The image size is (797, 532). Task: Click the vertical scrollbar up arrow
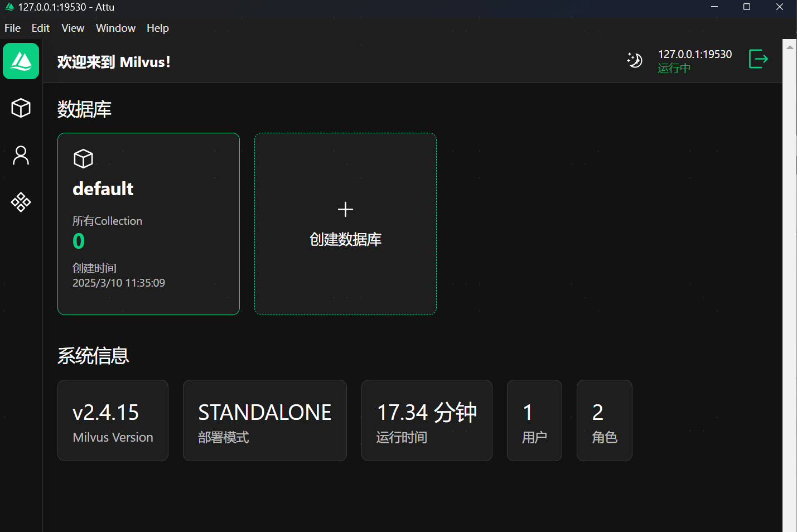[790, 47]
